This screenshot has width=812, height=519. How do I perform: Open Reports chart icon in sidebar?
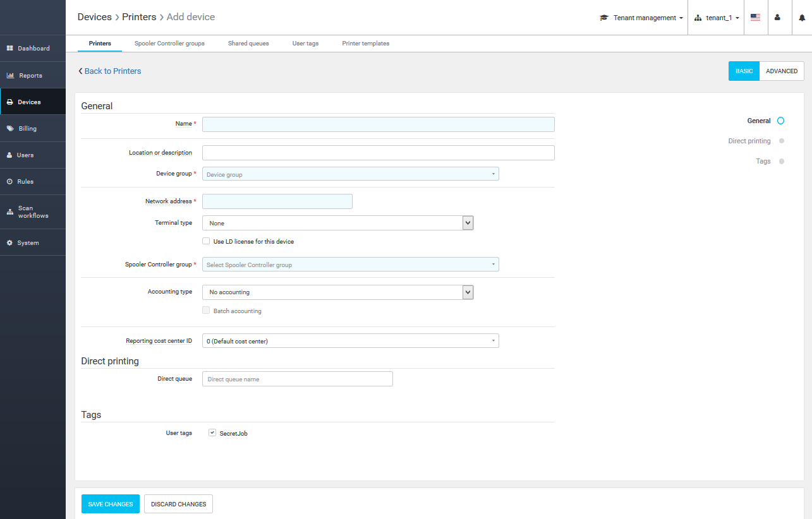coord(10,76)
